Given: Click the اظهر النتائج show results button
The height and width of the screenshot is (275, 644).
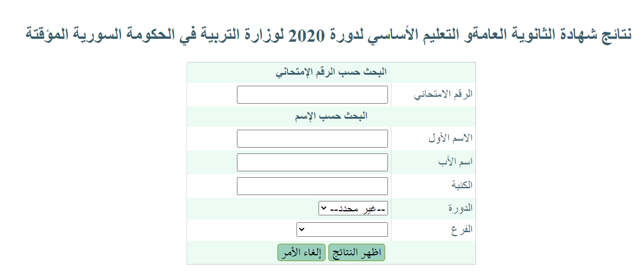Looking at the screenshot, I should tap(357, 252).
